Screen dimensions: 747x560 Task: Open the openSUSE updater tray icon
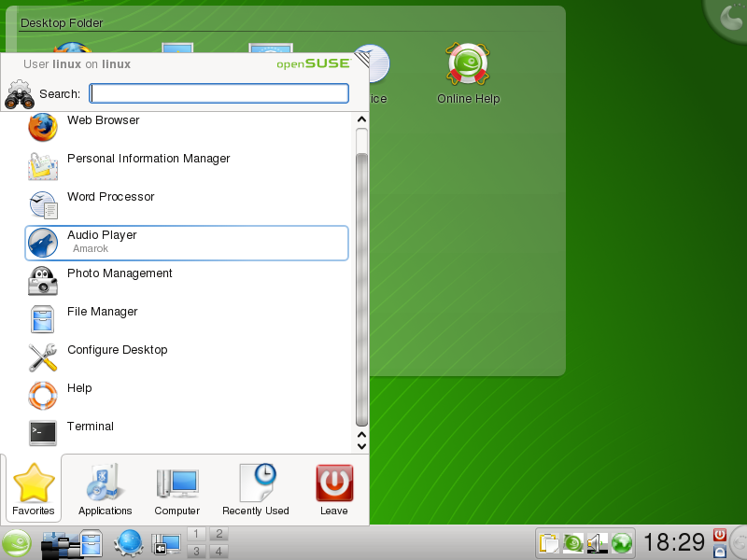pos(573,543)
